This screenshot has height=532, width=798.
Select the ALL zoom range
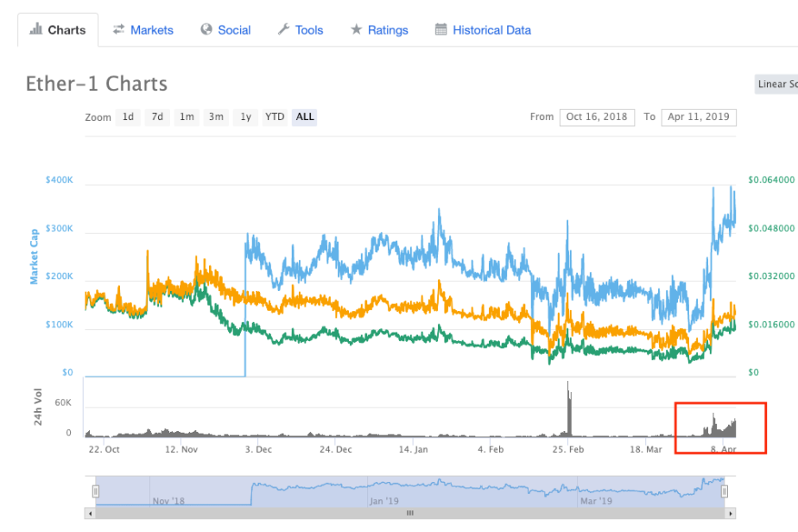click(x=304, y=117)
